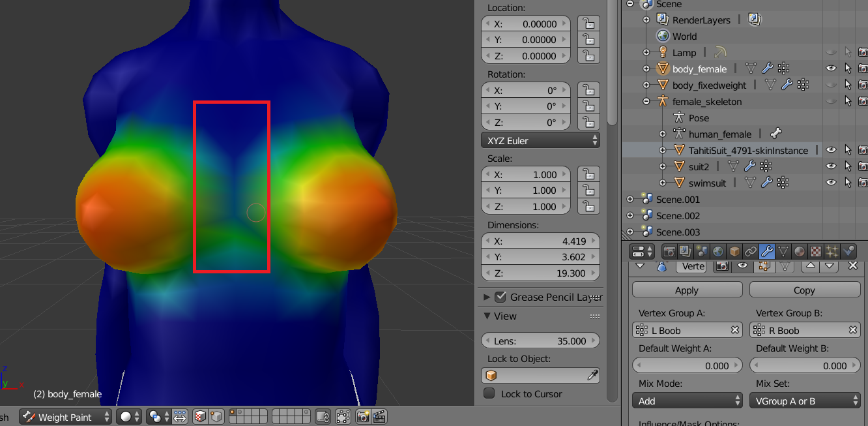Open the Mix Mode Add dropdown
The height and width of the screenshot is (426, 868).
click(687, 401)
